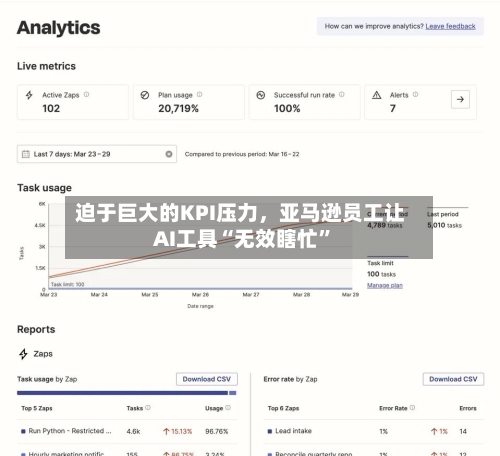Click the Alerts count 7

(x=393, y=108)
